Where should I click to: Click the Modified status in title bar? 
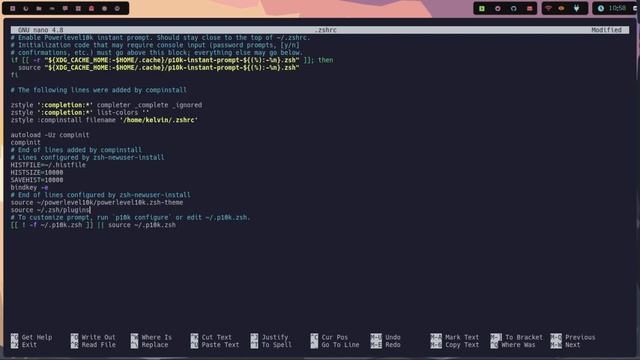point(606,30)
